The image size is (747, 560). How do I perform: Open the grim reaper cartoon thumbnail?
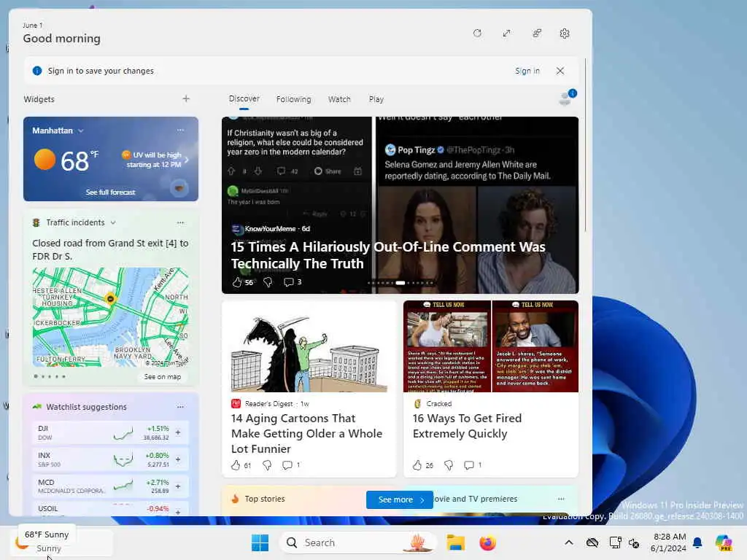tap(309, 346)
